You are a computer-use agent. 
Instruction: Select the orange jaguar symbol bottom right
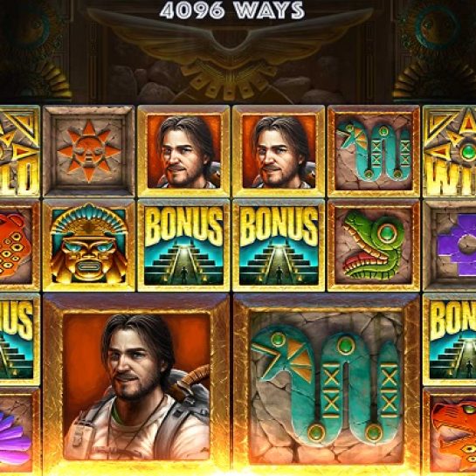(449, 431)
